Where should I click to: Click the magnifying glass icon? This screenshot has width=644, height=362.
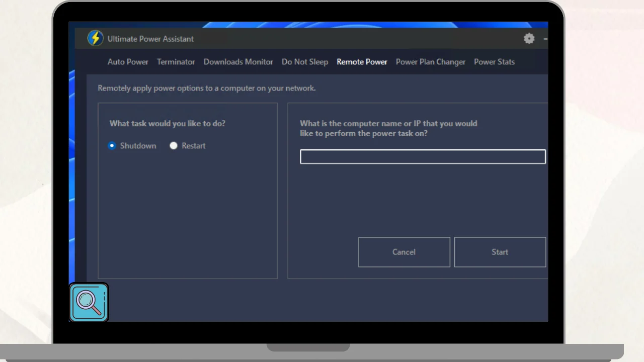point(89,302)
